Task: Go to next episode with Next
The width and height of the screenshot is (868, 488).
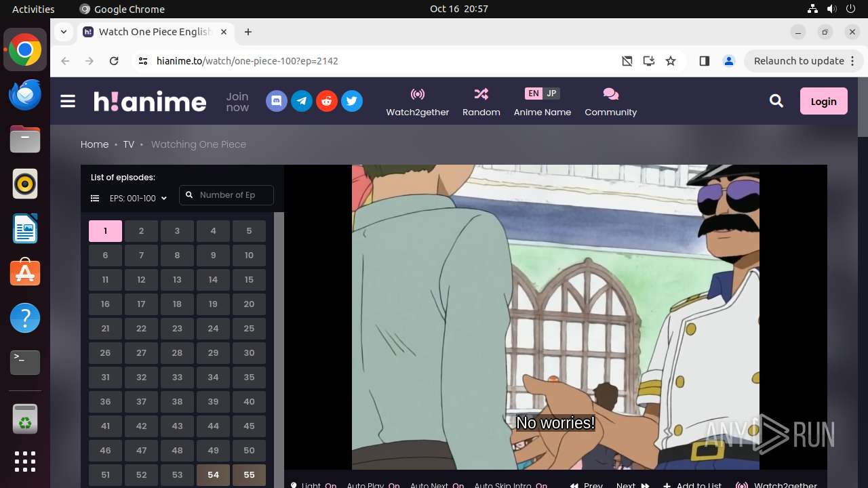Action: (x=633, y=485)
